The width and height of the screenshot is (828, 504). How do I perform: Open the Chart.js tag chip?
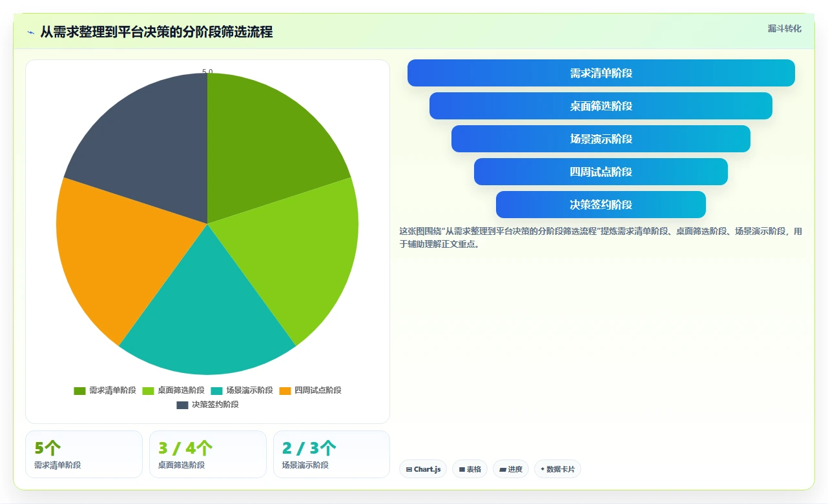coord(423,469)
